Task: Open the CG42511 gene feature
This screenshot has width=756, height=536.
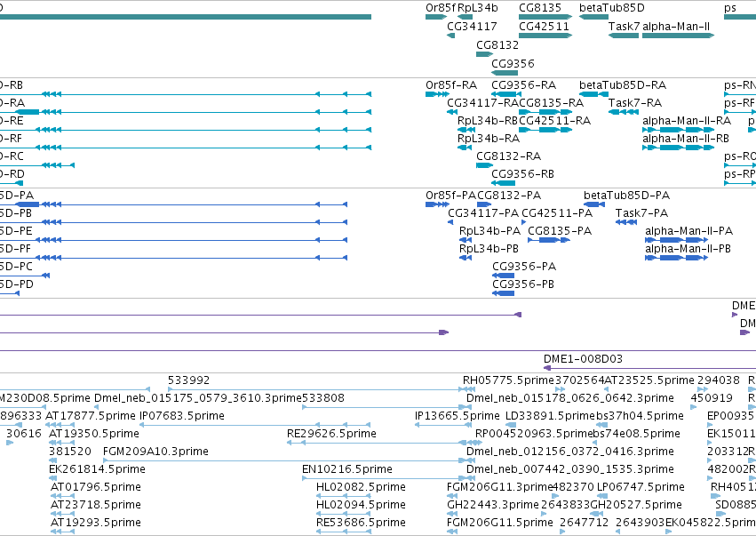Action: [x=545, y=36]
